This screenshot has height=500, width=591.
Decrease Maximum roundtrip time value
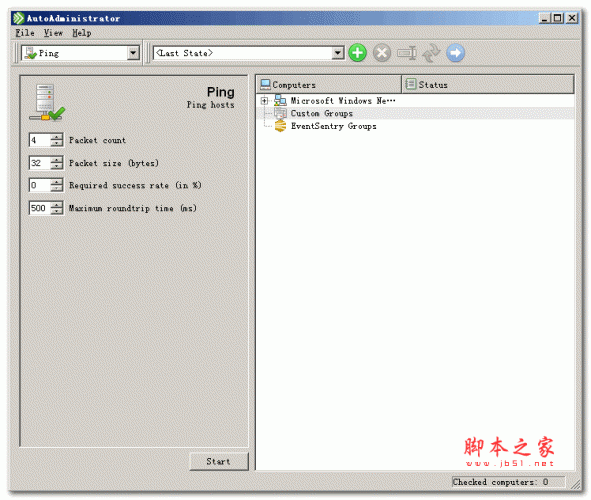point(57,211)
